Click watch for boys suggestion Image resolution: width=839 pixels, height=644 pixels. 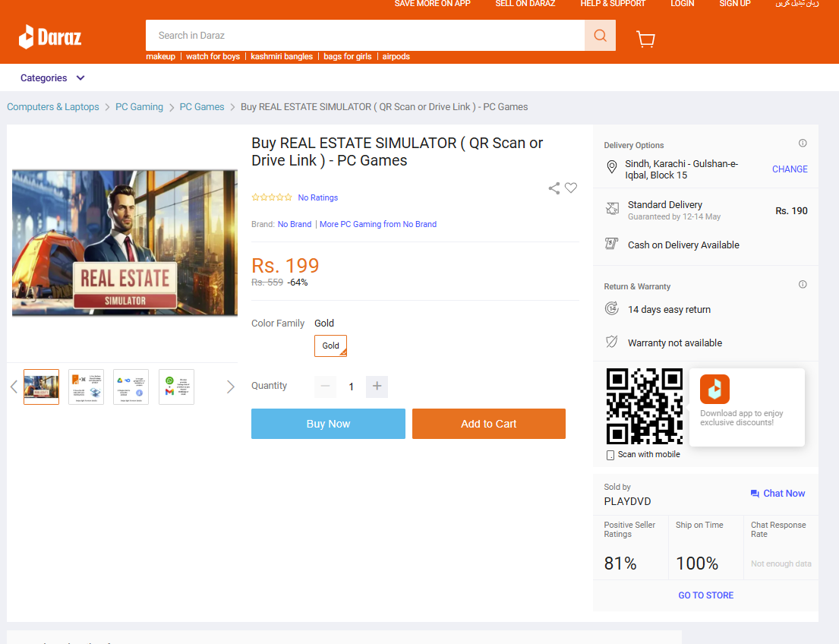point(213,57)
